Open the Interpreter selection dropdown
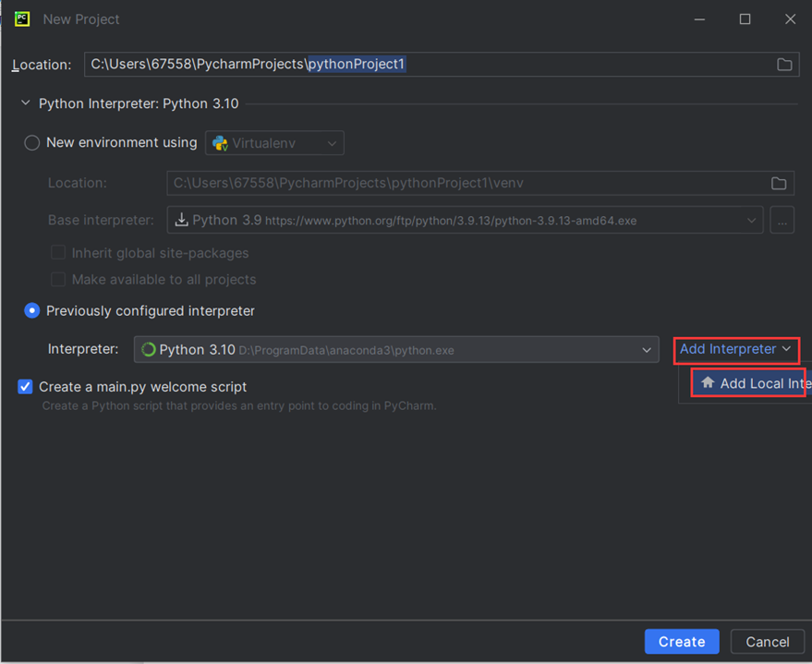 point(396,350)
